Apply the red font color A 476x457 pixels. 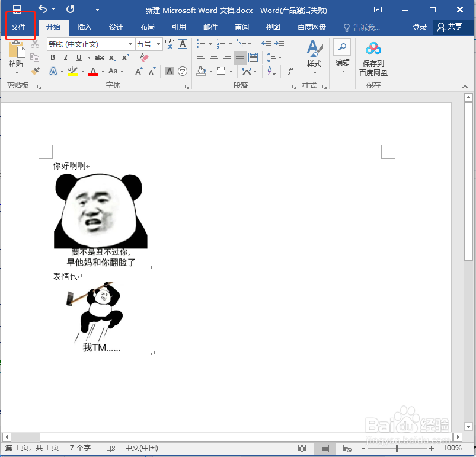click(93, 71)
